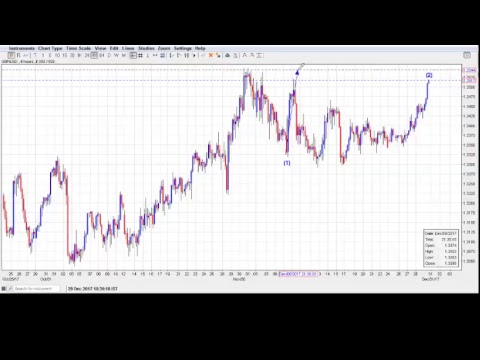Click the printer icon

(x=227, y=55)
